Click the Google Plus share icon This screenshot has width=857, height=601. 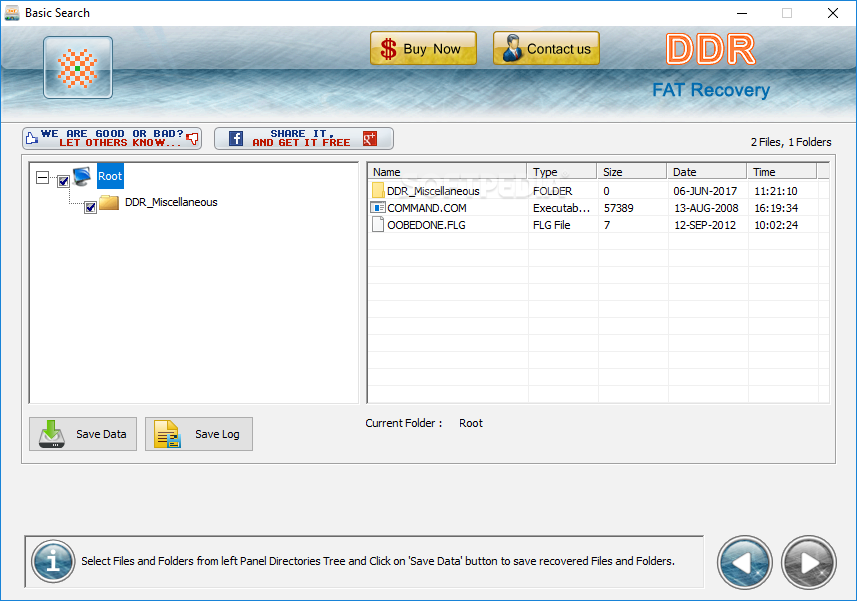pyautogui.click(x=370, y=138)
